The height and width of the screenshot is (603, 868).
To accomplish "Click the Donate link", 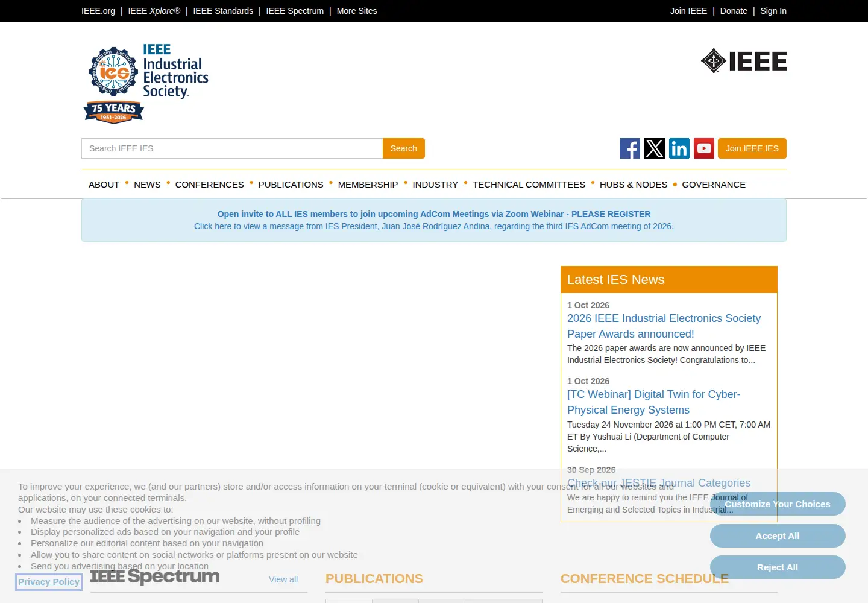I will (x=734, y=11).
